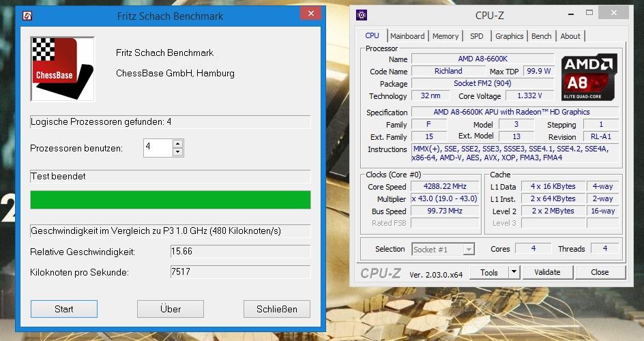
Task: Click the Prozessoren benutzen number field
Action: pyautogui.click(x=158, y=148)
